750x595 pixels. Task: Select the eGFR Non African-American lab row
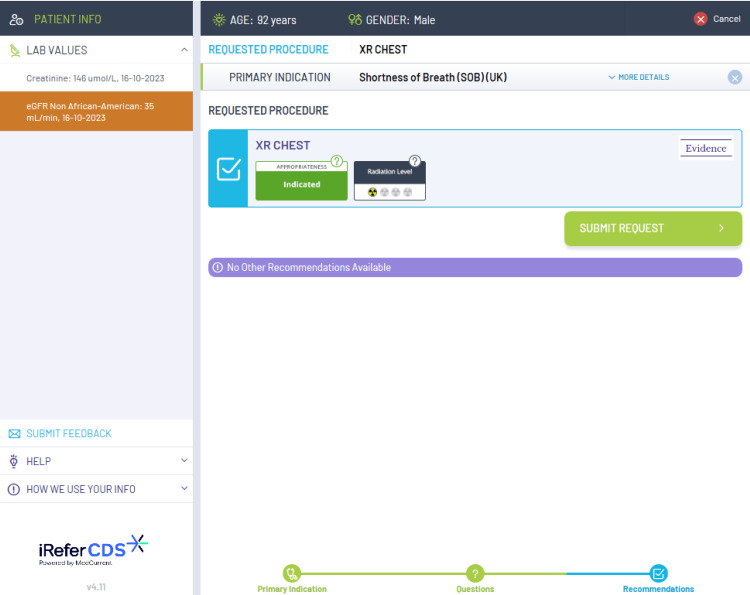click(x=96, y=111)
